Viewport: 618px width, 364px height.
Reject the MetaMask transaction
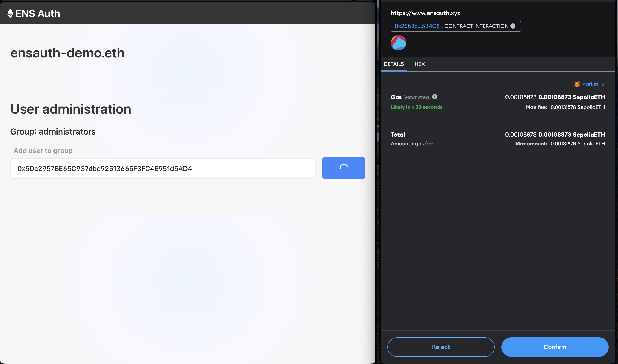click(441, 347)
